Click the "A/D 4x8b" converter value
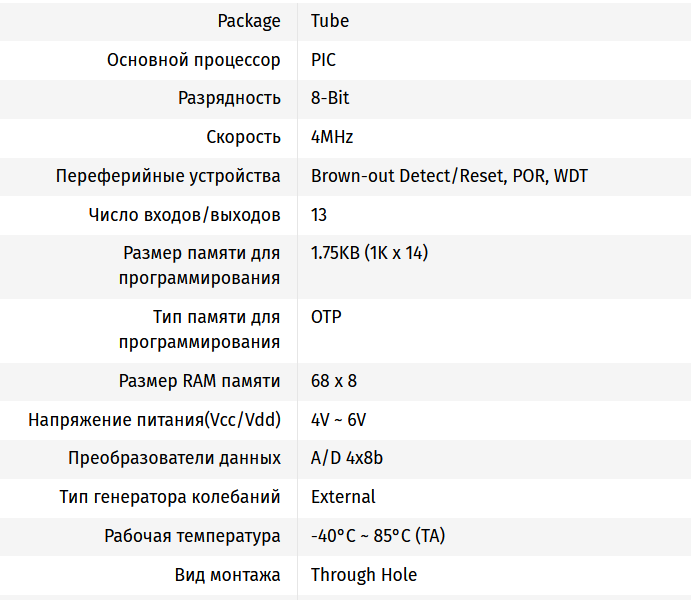 coord(347,458)
